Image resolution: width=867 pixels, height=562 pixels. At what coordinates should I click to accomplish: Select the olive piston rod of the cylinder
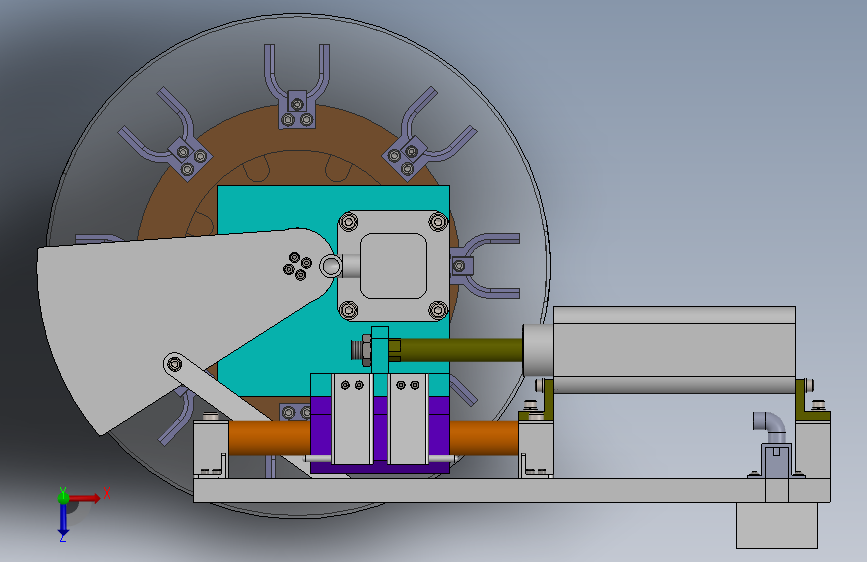[462, 350]
